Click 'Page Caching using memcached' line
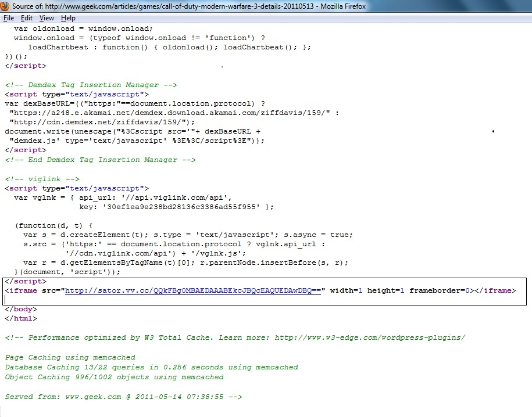 (x=70, y=357)
